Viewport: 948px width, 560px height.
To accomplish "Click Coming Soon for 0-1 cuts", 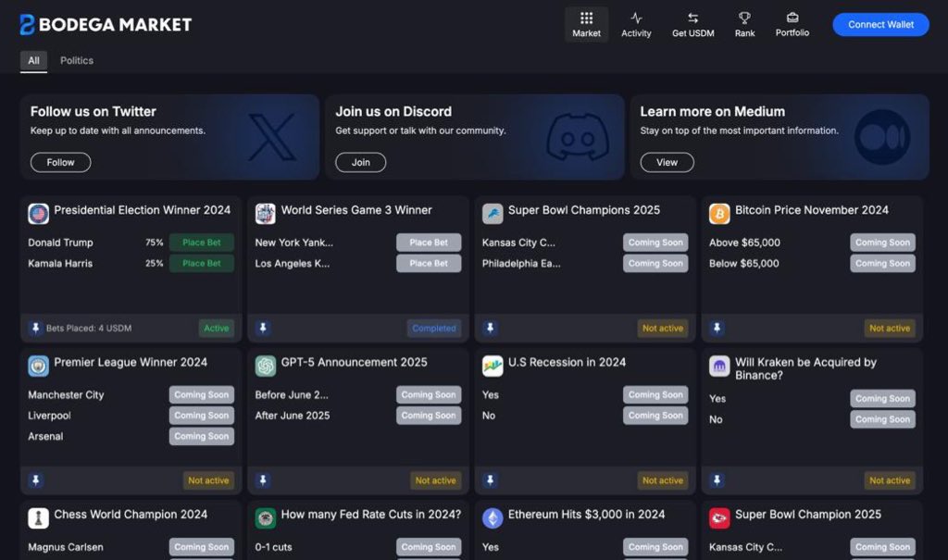I will 429,547.
